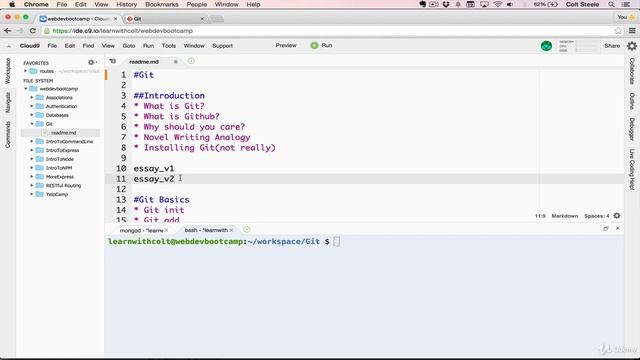Click the editor pane tab list icon
The height and width of the screenshot is (360, 640).
coord(113,61)
